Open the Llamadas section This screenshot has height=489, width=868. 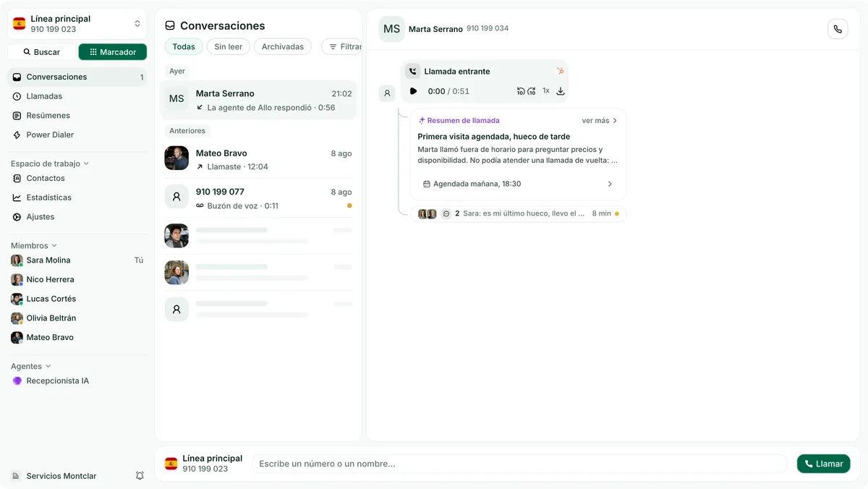(x=77, y=96)
